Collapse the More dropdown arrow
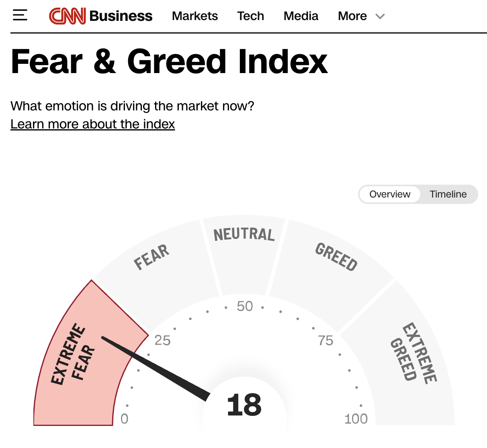Viewport: 487px width, 448px height. pyautogui.click(x=379, y=17)
